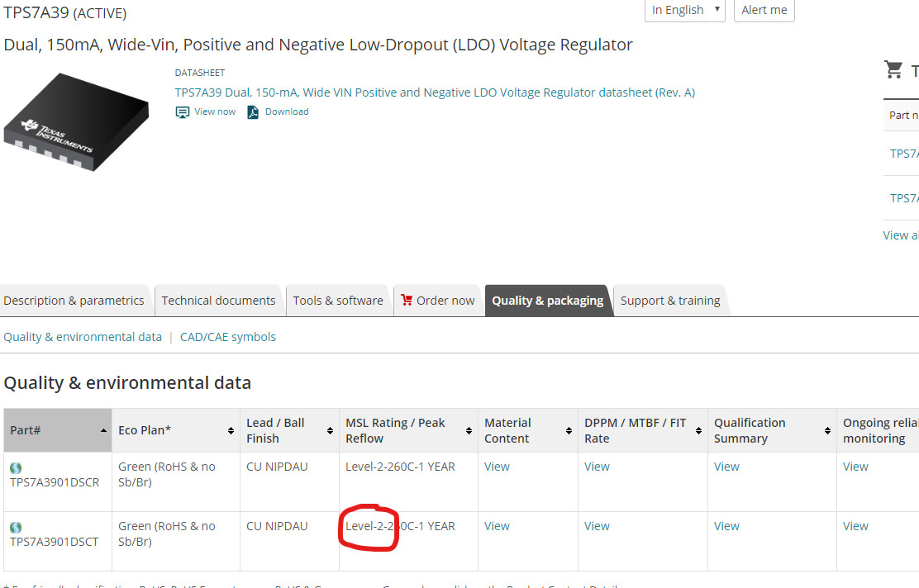Screen dimensions: 919x588
Task: Click the red cart icon in Order now tab
Action: coord(406,300)
